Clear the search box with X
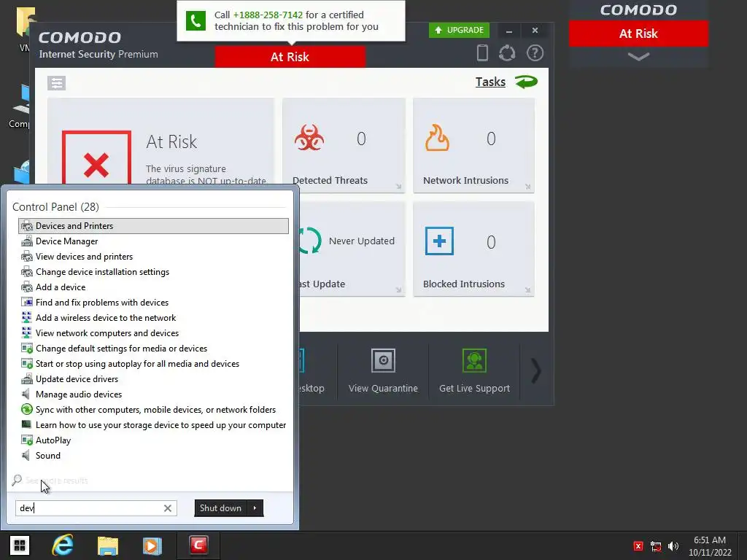747x560 pixels. [168, 508]
